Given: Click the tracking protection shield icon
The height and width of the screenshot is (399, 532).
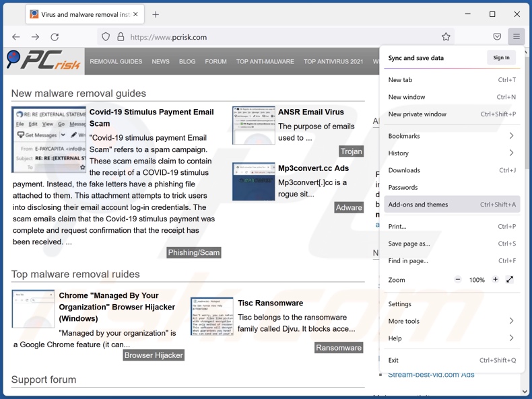Looking at the screenshot, I should 106,37.
